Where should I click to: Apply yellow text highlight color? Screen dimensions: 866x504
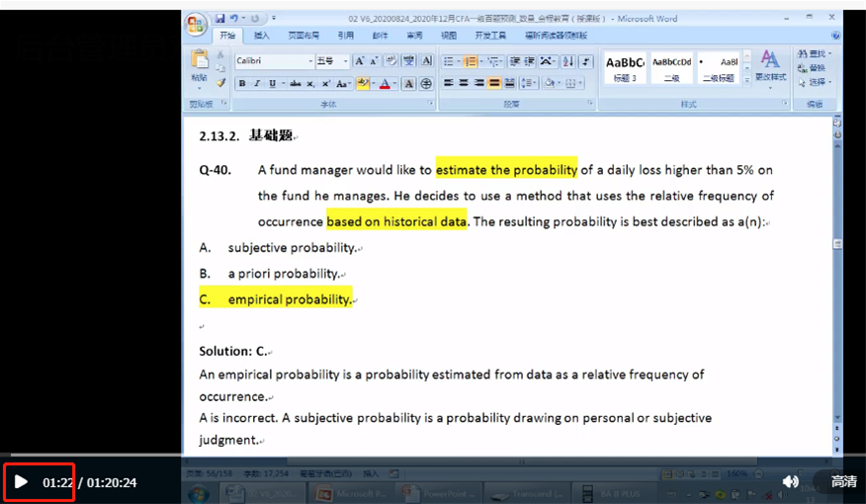(362, 83)
